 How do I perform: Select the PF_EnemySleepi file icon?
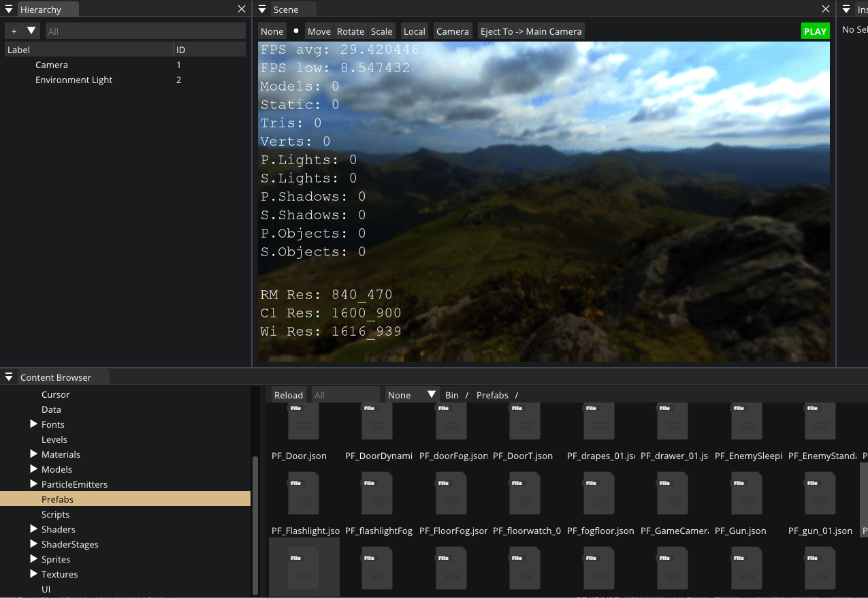pyautogui.click(x=746, y=421)
